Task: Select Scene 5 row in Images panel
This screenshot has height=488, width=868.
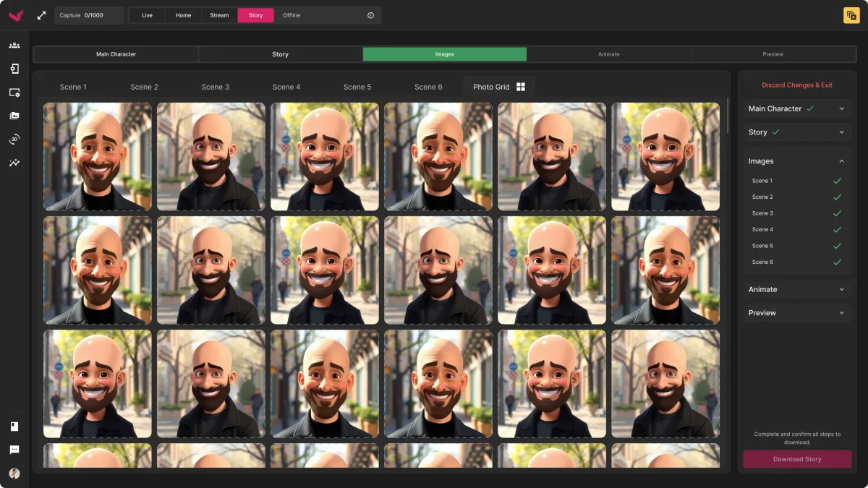Action: pos(796,246)
